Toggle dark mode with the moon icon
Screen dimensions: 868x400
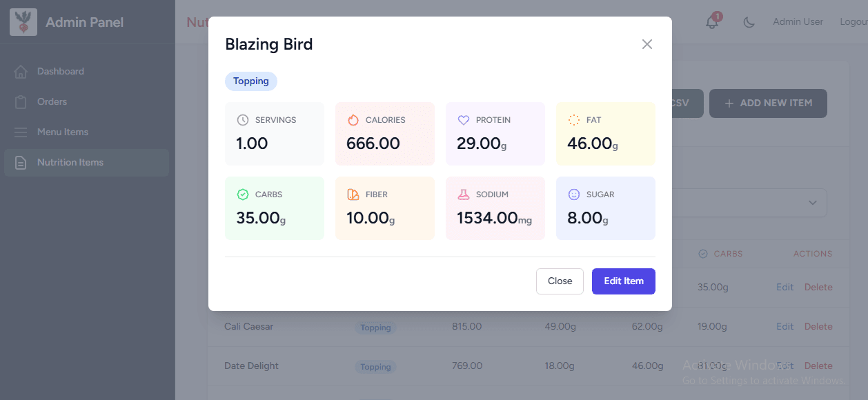coord(749,22)
